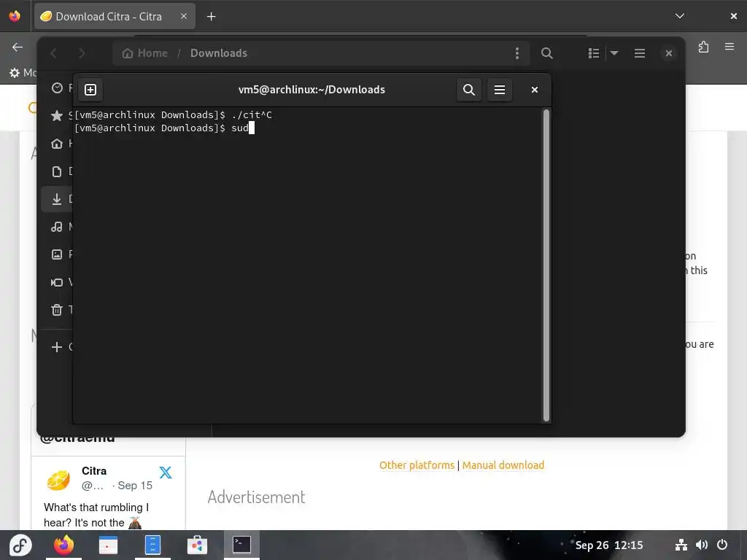
Task: Open the terminal hamburger menu
Action: (x=499, y=90)
